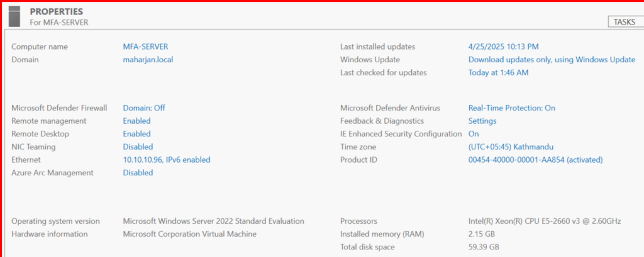The height and width of the screenshot is (257, 644).
Task: Open Remote management Enabled setting
Action: coord(136,121)
